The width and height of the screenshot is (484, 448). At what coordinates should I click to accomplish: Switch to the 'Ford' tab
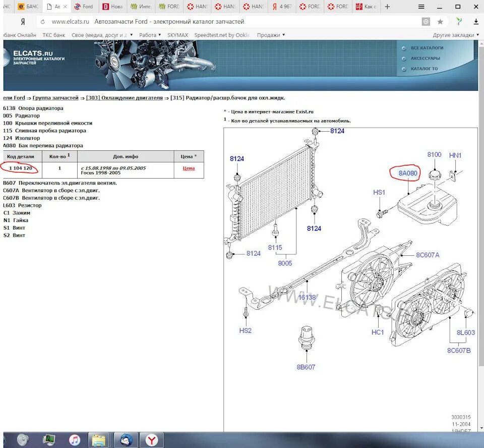[84, 7]
